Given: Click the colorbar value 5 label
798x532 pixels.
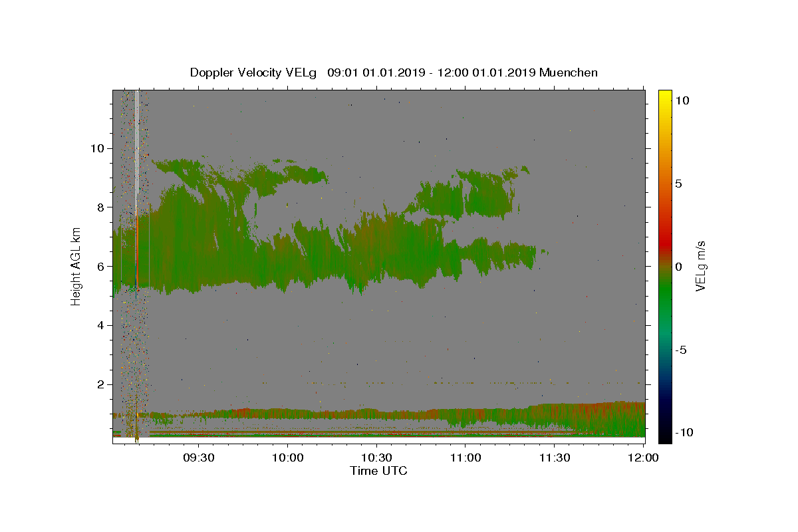Looking at the screenshot, I should point(678,184).
